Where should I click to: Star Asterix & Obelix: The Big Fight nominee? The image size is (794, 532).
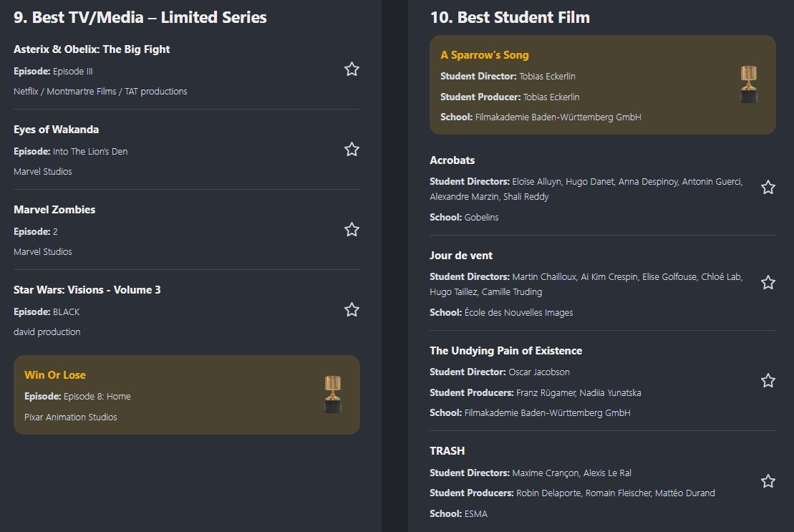tap(352, 69)
